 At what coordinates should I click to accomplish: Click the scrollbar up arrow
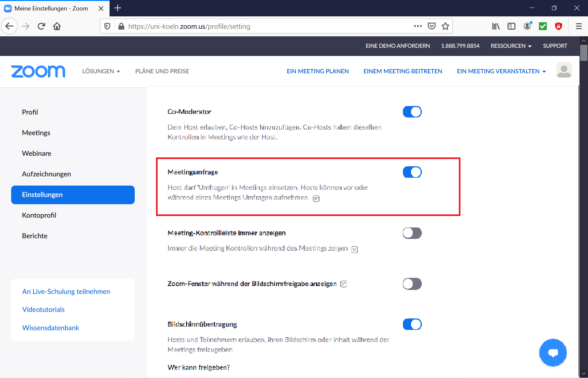pyautogui.click(x=584, y=41)
